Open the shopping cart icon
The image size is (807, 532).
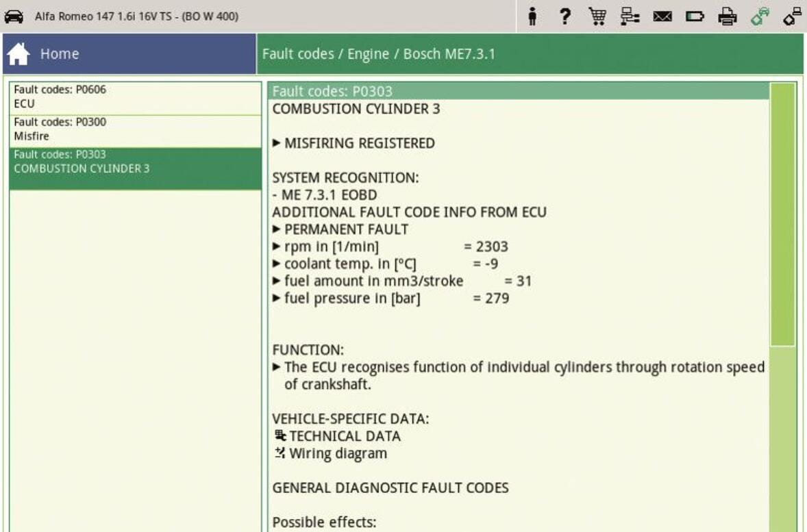tap(596, 16)
